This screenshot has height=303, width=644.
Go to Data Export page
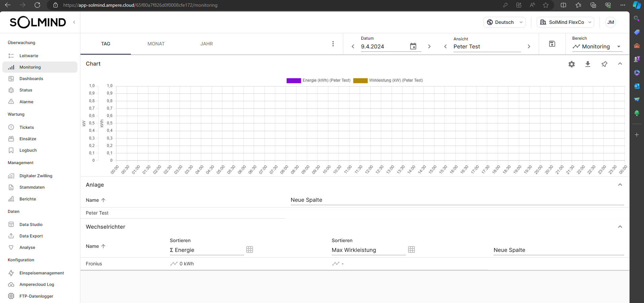(x=31, y=236)
